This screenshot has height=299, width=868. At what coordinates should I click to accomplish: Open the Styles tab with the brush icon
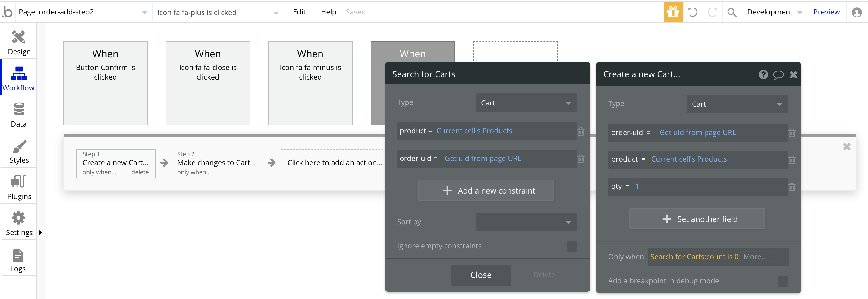click(x=18, y=151)
